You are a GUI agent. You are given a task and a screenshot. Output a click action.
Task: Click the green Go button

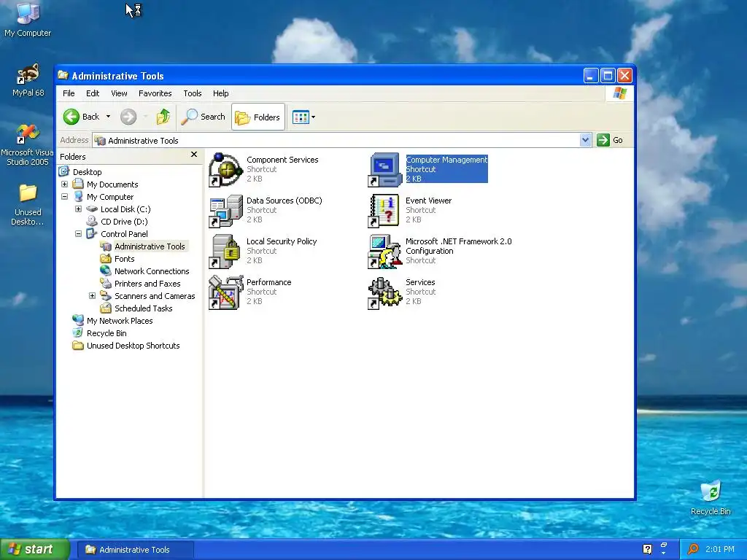point(610,140)
